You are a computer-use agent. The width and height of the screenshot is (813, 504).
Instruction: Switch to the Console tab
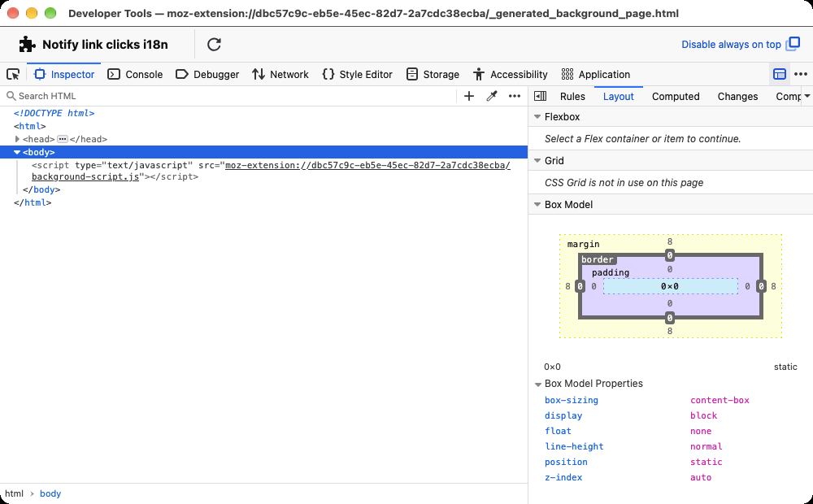(135, 74)
